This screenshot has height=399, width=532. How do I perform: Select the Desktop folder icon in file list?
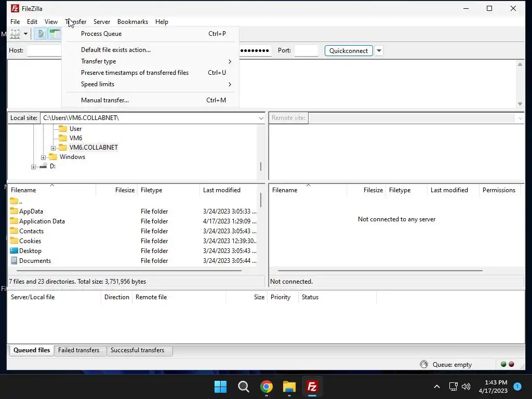click(14, 251)
